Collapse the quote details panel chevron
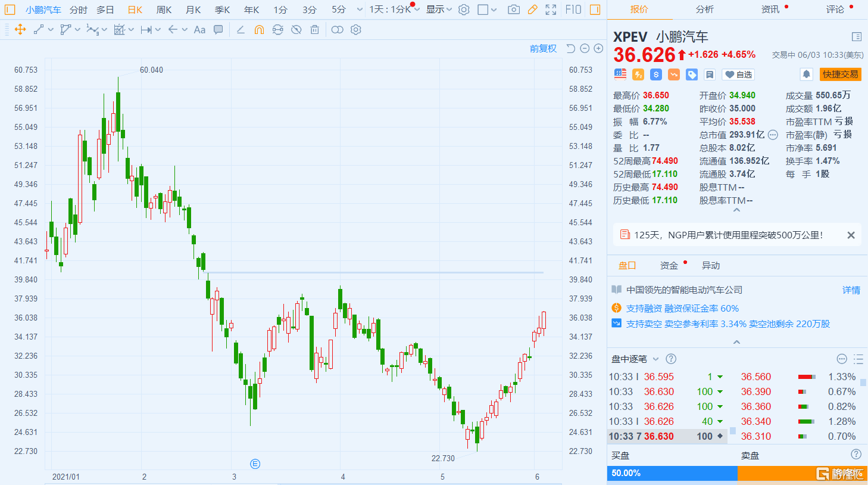 tap(736, 210)
